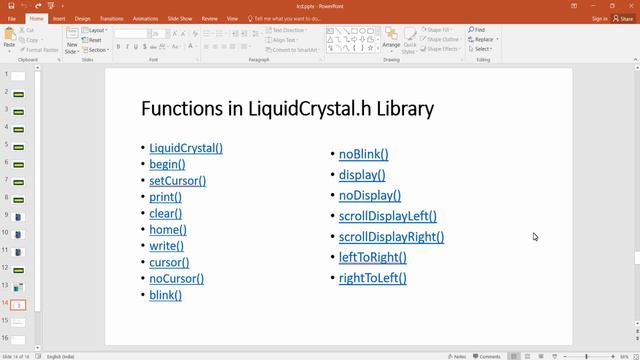
Task: Clear all text formatting
Action: tap(195, 34)
